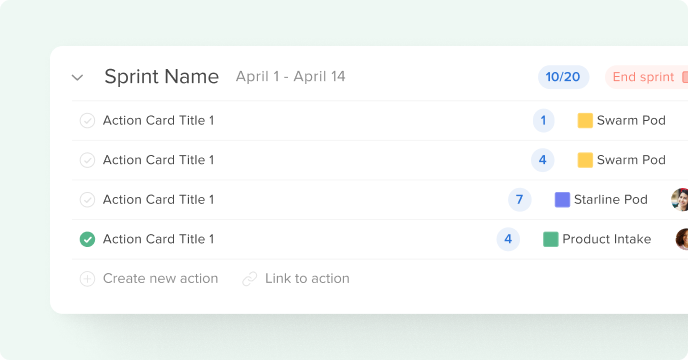Click the April 1 - April 14 date range

point(290,76)
